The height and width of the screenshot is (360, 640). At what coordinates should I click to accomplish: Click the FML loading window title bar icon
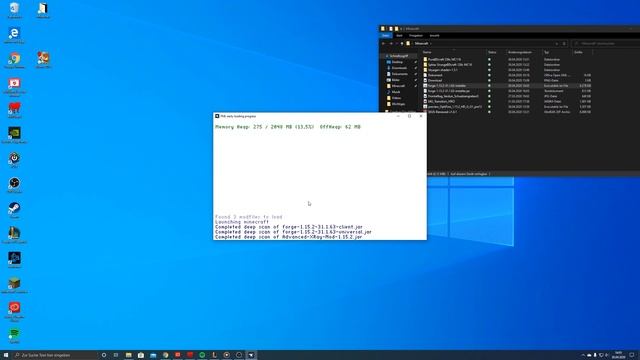pyautogui.click(x=217, y=116)
